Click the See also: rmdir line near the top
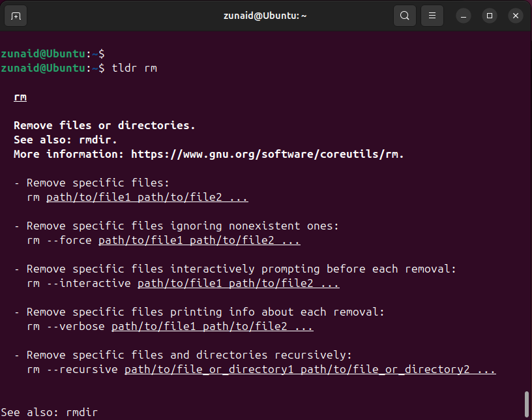 65,140
